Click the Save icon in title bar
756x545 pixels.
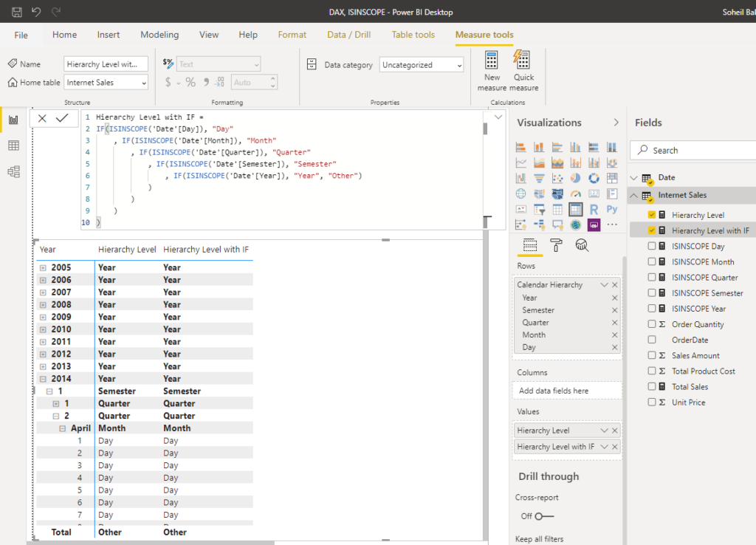coord(17,12)
